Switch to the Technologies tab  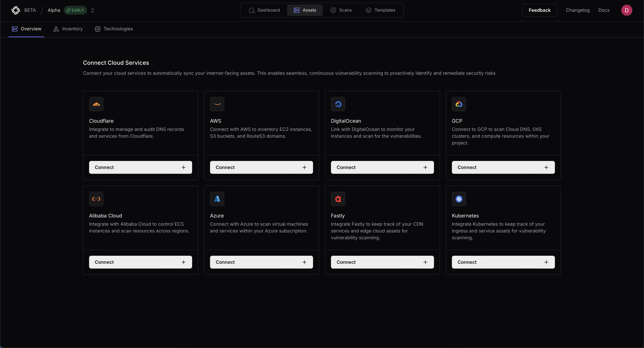click(113, 29)
